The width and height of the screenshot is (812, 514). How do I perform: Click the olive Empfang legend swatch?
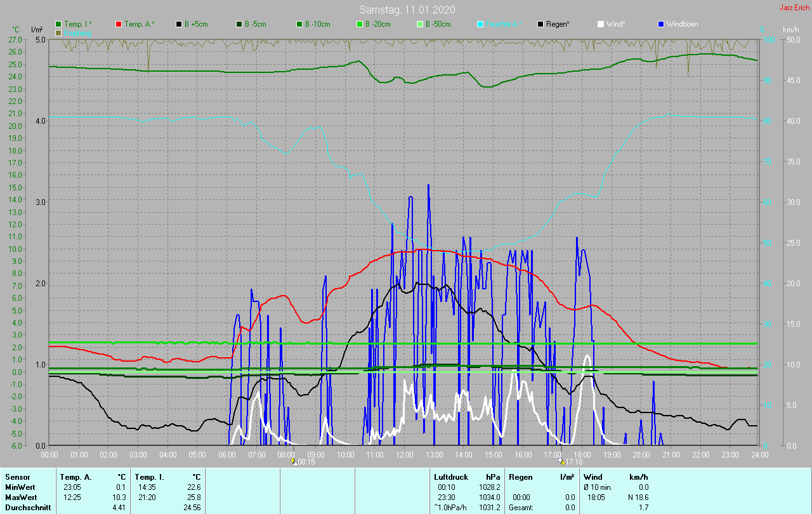[x=58, y=32]
